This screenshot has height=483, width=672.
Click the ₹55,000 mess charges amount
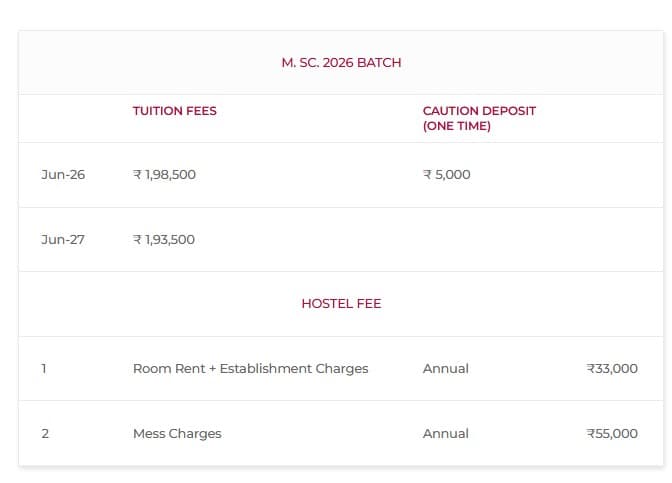[x=611, y=433]
